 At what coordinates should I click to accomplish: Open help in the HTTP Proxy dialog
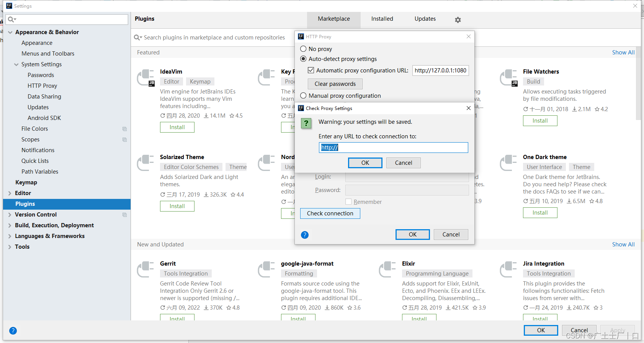(305, 235)
